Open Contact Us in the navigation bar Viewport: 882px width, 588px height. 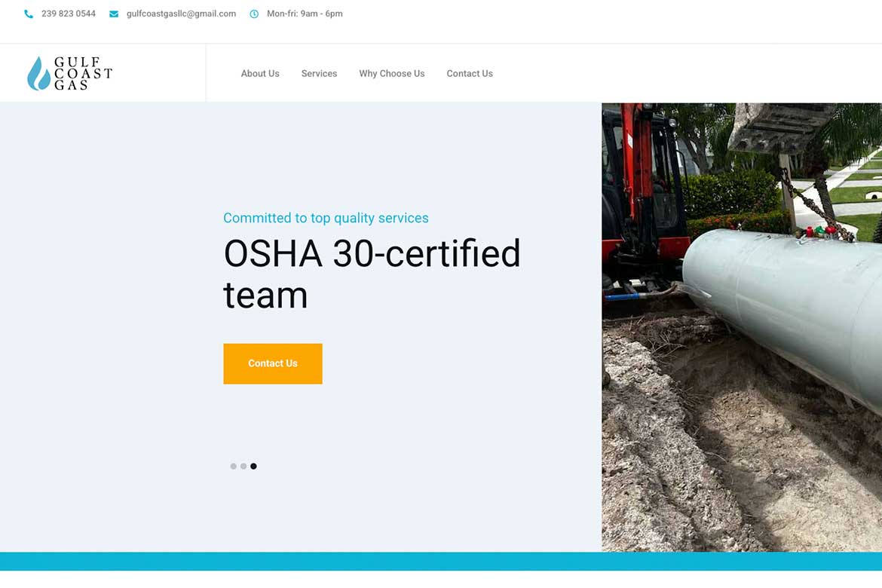(x=470, y=74)
